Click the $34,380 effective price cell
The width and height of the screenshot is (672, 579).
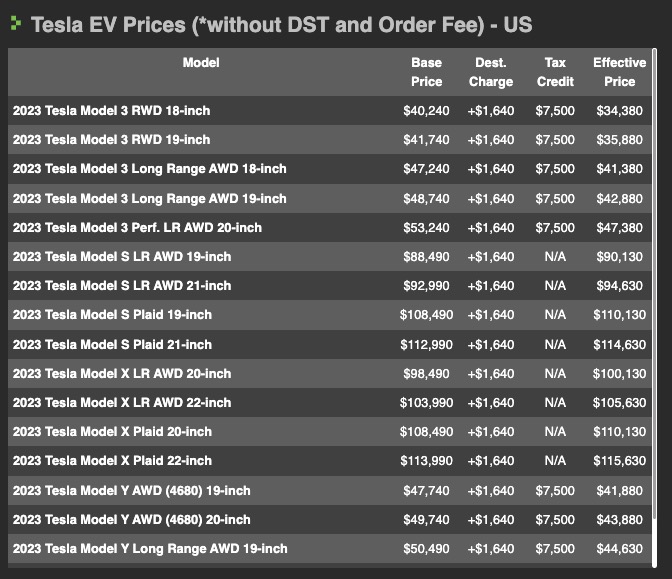click(619, 111)
